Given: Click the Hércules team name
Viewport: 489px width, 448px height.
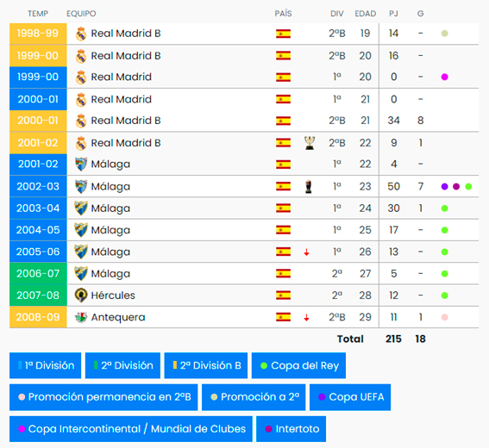Looking at the screenshot, I should (x=113, y=296).
